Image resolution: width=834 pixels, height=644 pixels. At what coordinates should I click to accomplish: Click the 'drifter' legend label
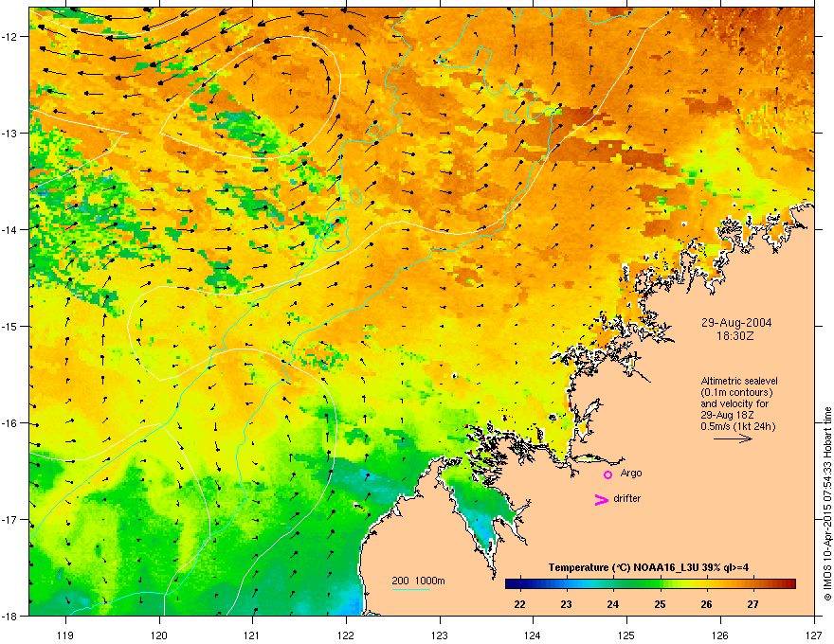pos(627,498)
